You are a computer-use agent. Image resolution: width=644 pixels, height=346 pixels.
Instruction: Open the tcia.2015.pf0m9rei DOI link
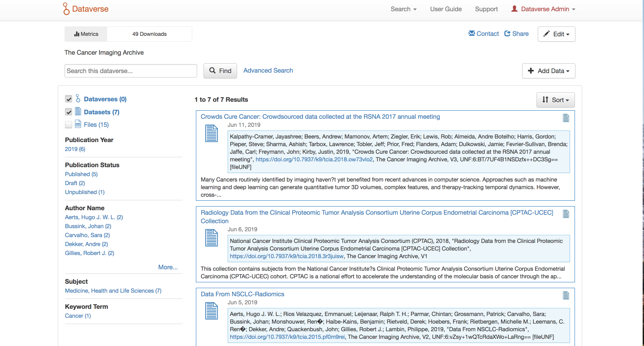point(287,337)
